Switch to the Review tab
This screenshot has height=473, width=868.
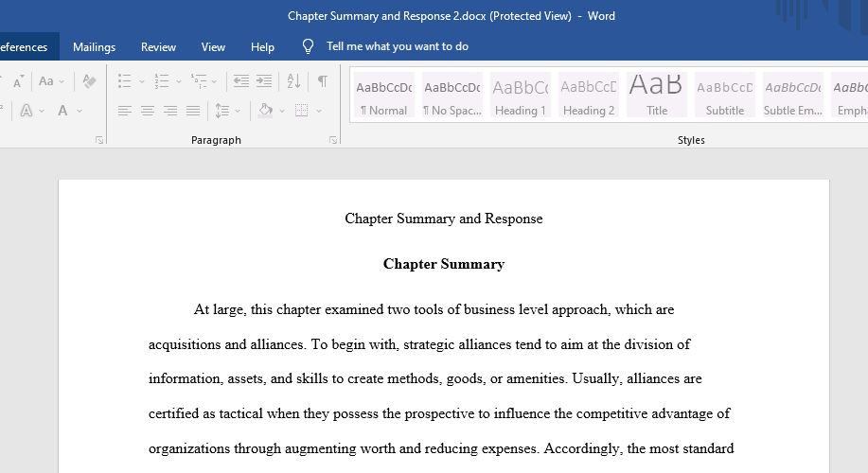[158, 47]
